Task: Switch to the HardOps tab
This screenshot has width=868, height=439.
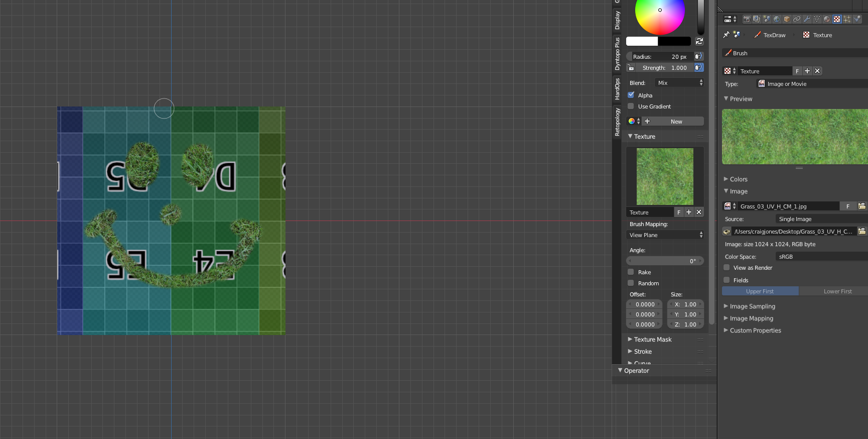Action: 617,89
